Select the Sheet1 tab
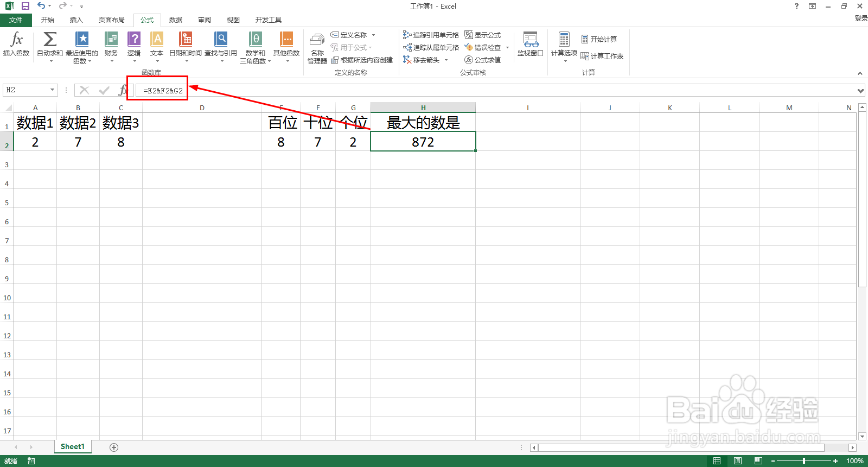The height and width of the screenshot is (467, 868). pos(73,446)
